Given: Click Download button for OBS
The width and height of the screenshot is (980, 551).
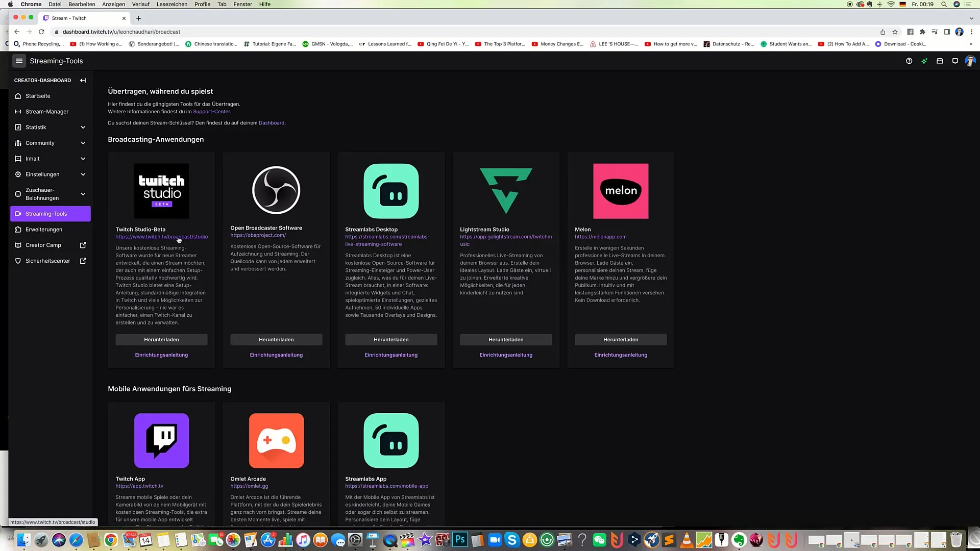Looking at the screenshot, I should click(276, 339).
